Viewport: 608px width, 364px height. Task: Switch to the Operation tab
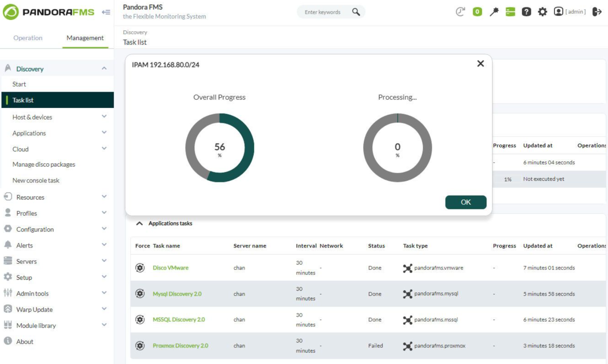[27, 38]
